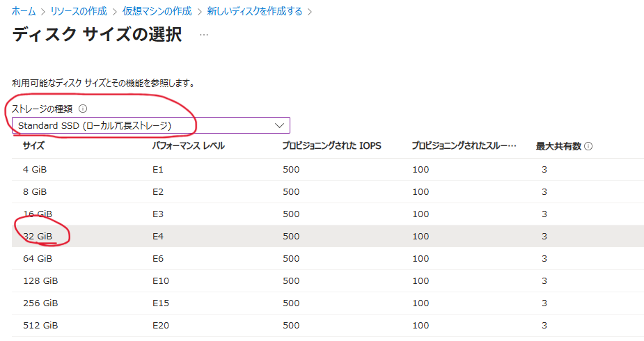644x341 pixels.
Task: Open the ホーム breadcrumb link
Action: pyautogui.click(x=24, y=11)
